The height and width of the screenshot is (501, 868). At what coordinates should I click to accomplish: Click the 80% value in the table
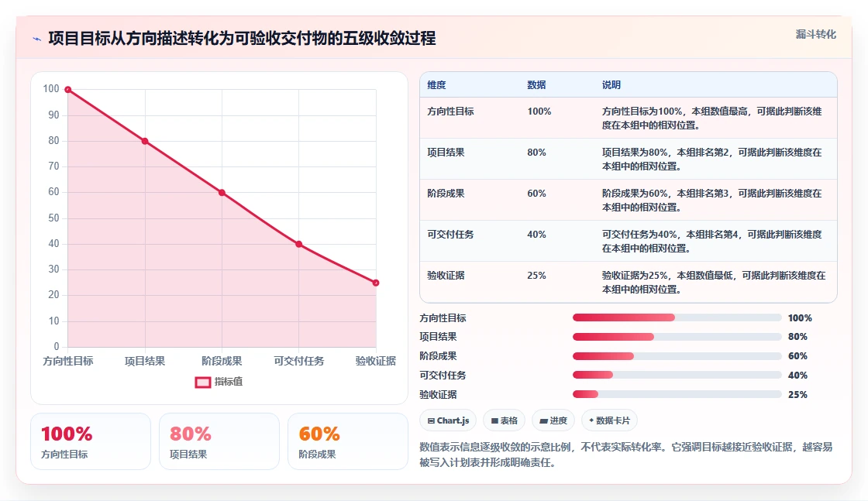pos(536,153)
